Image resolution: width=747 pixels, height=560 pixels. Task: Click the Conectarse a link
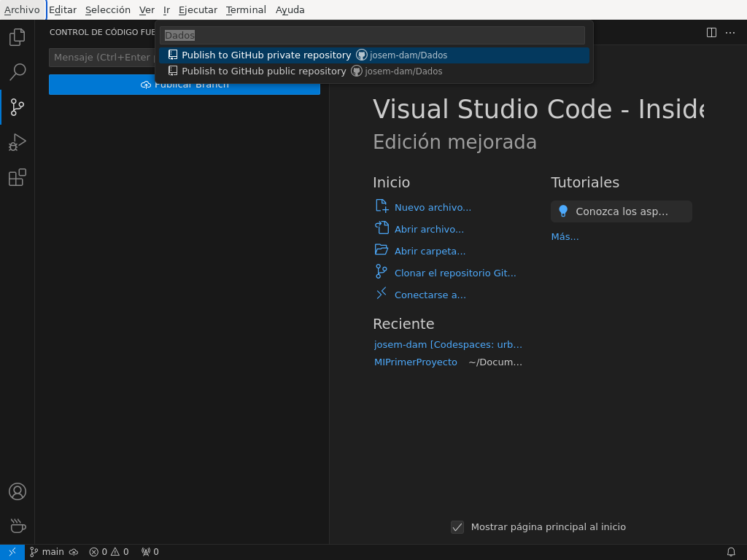430,295
